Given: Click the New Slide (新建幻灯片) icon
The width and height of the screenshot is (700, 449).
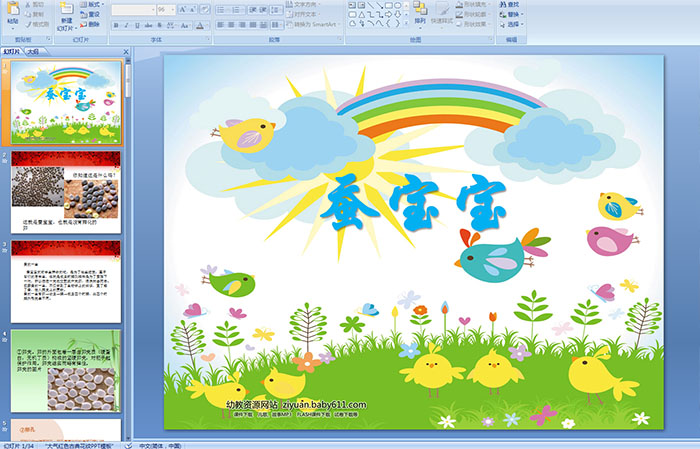Looking at the screenshot, I should 67,9.
